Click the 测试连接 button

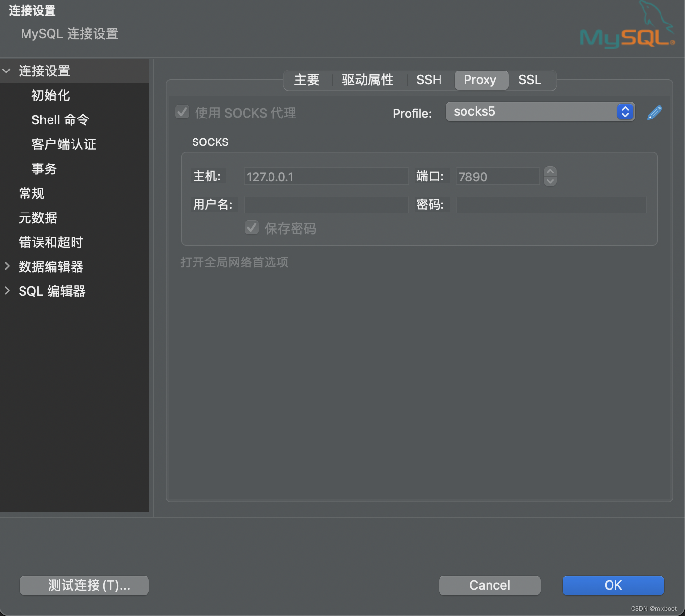coord(84,585)
